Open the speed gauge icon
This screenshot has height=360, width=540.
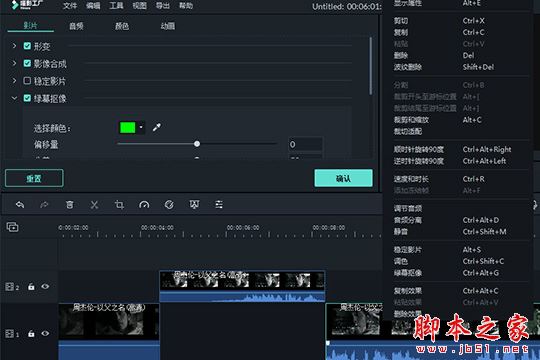pyautogui.click(x=144, y=205)
